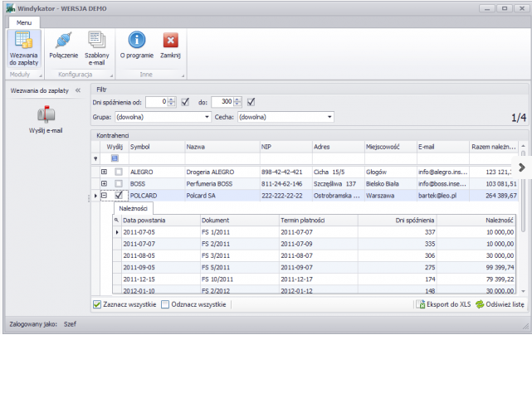Click the Inne group launcher corner icon
Viewport: 532px width, 398px height.
point(183,75)
